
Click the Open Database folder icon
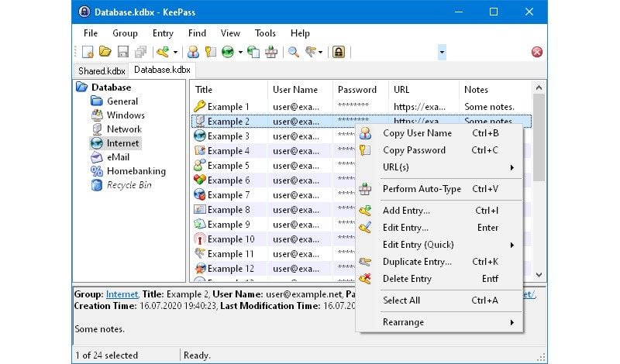click(105, 53)
